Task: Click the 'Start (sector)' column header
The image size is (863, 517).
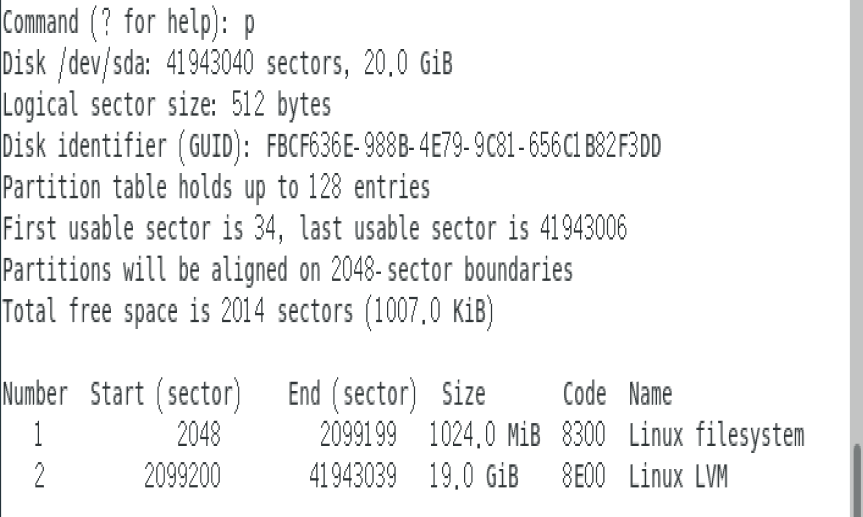Action: tap(166, 393)
